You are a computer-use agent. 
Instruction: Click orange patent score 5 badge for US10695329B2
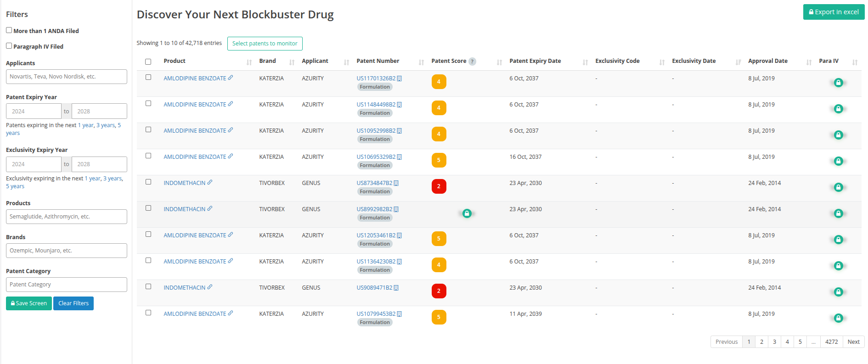439,160
